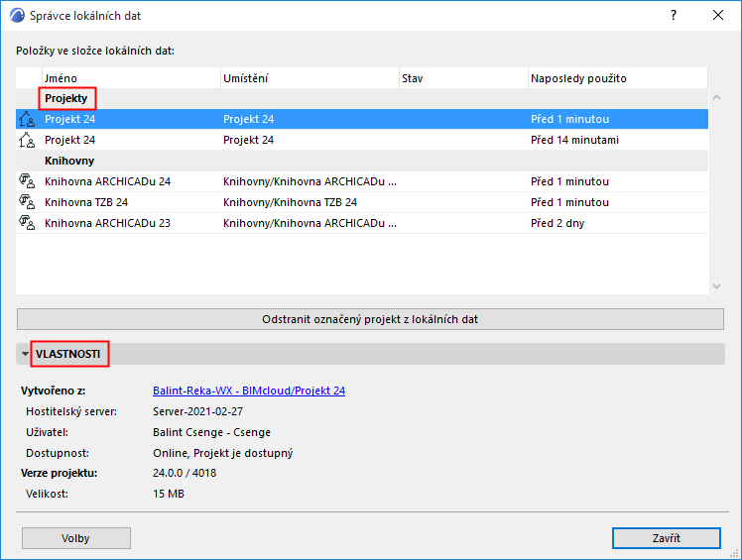Click the question mark help button
742x560 pixels.
(x=674, y=16)
